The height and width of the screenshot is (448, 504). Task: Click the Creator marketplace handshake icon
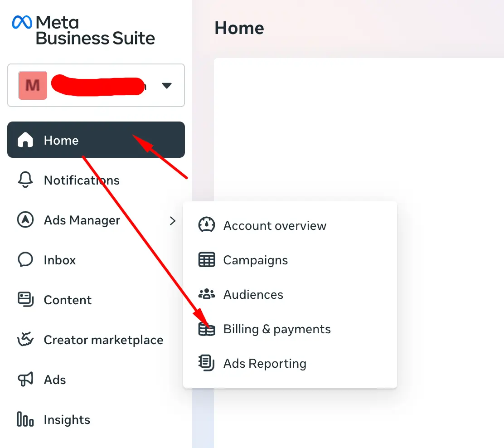coord(25,339)
